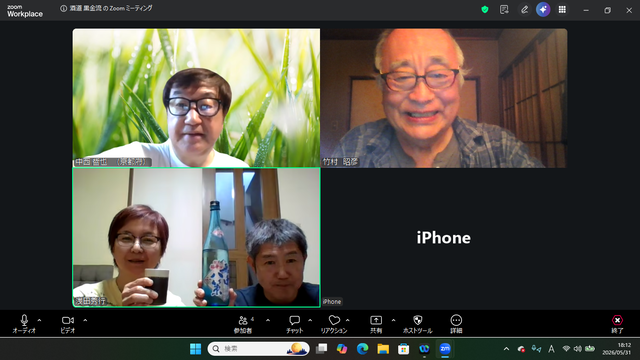Image resolution: width=640 pixels, height=360 pixels.
Task: End the meeting with 終了
Action: point(617,324)
